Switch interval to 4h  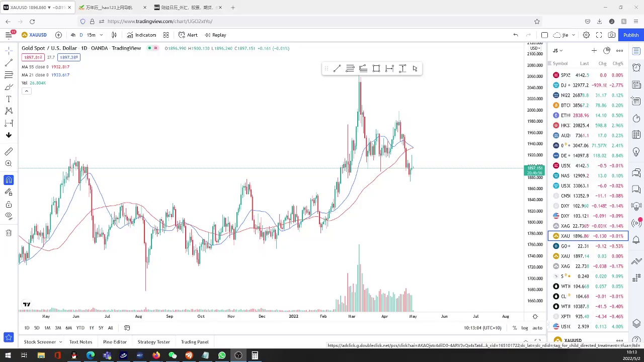tap(73, 35)
